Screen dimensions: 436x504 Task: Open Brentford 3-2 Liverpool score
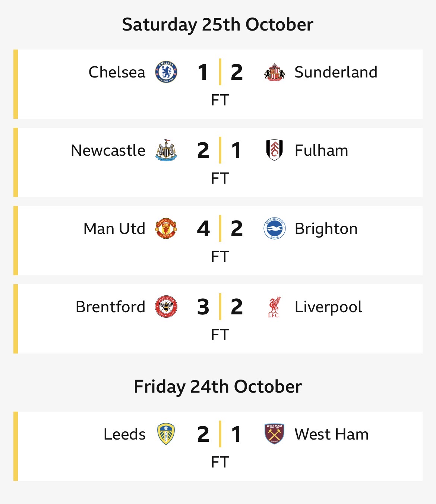click(220, 307)
